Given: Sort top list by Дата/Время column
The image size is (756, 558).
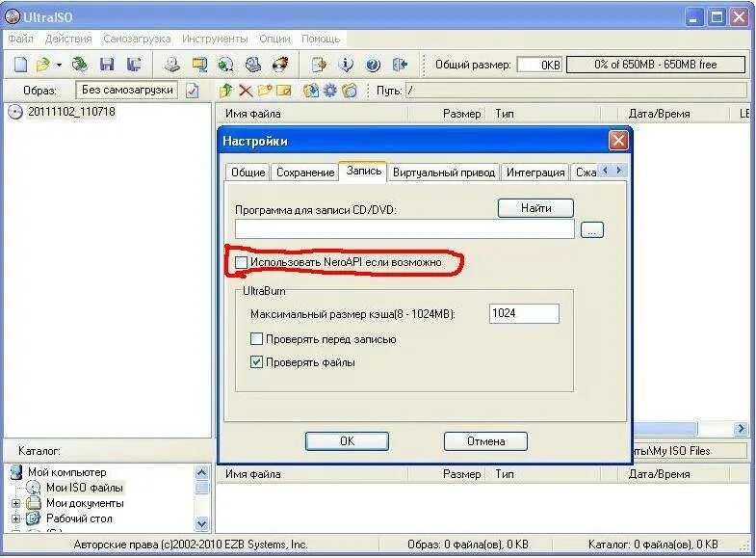Looking at the screenshot, I should pyautogui.click(x=673, y=114).
